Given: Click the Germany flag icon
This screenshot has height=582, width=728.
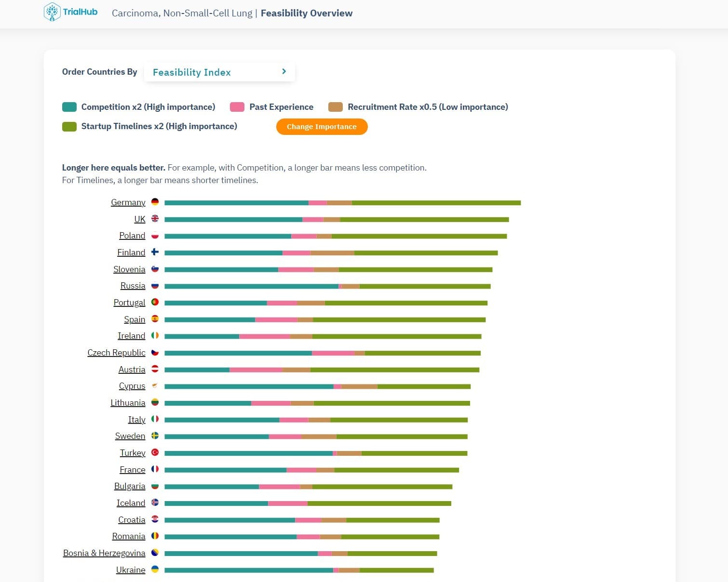Looking at the screenshot, I should click(155, 202).
